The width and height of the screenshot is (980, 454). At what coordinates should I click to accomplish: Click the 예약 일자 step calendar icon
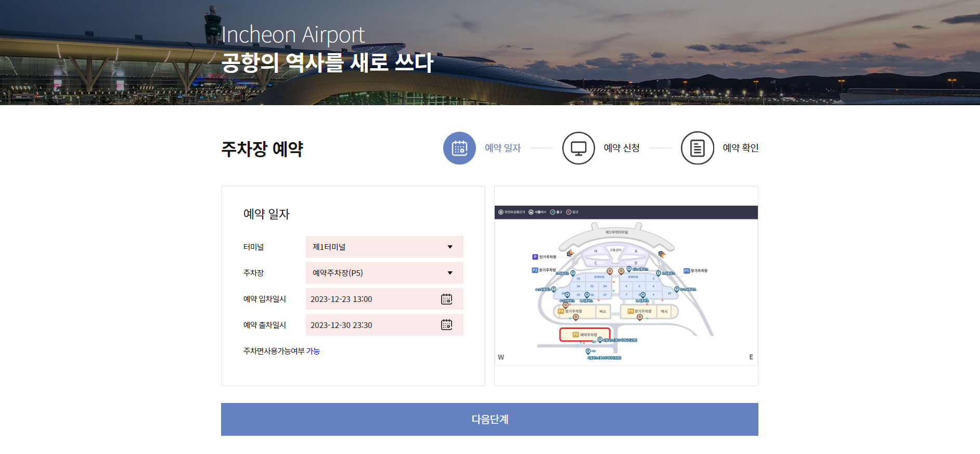click(x=459, y=148)
